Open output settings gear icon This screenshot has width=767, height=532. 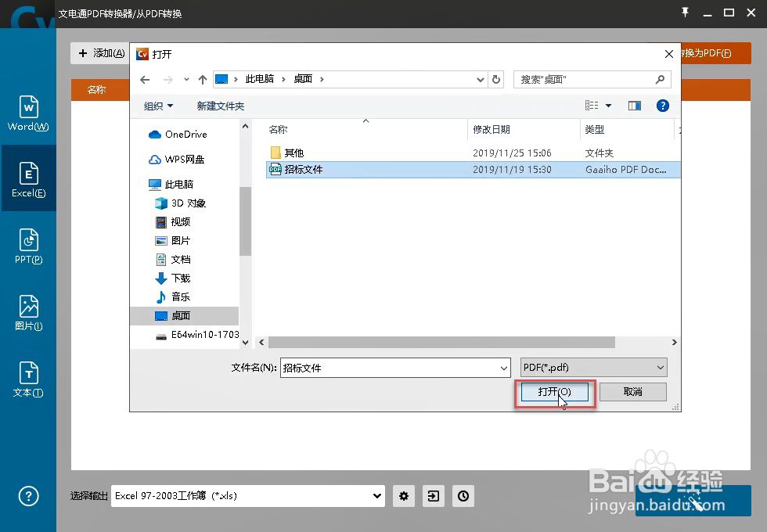click(404, 496)
